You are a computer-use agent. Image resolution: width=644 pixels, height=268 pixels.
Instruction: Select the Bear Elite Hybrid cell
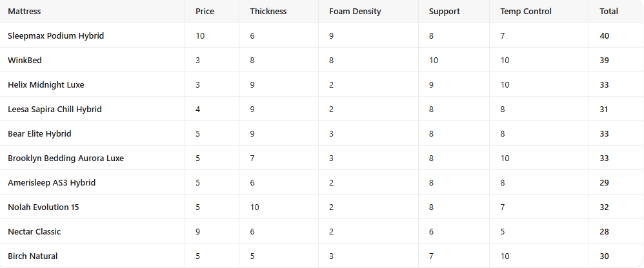[x=39, y=133]
